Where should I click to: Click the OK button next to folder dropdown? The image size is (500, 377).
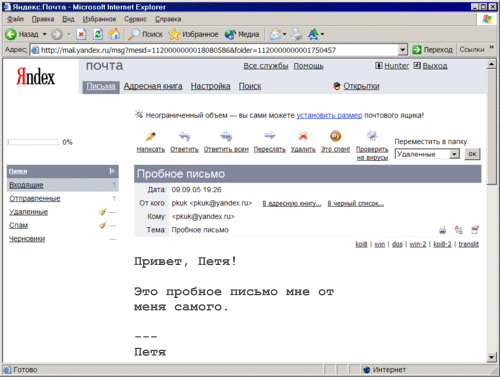[x=472, y=154]
